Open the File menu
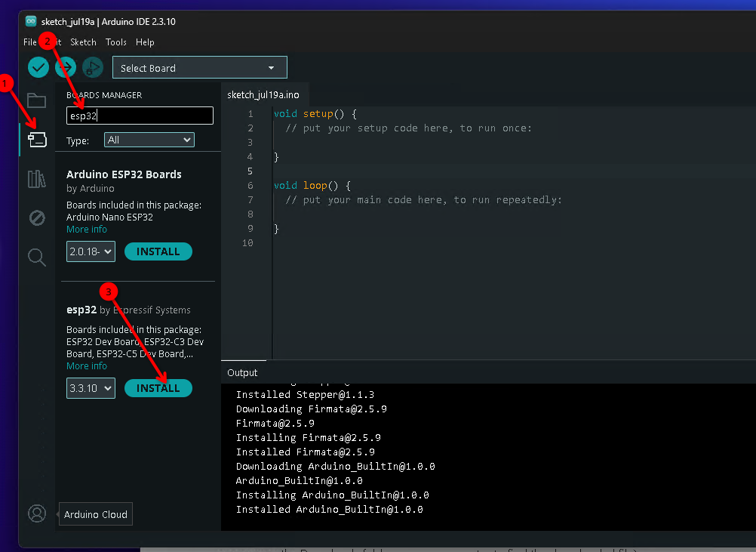Screen dimensions: 756x552 pyautogui.click(x=30, y=42)
